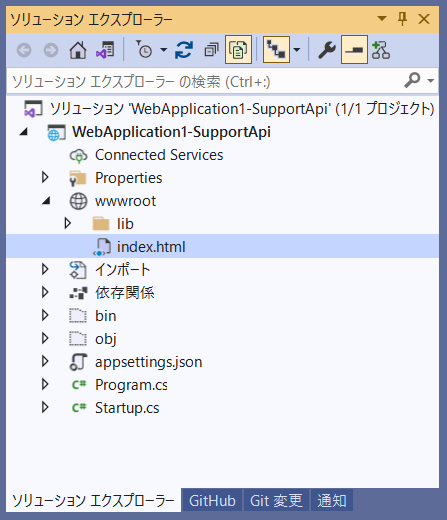This screenshot has width=447, height=520.
Task: Open the Git 変更 tab
Action: coord(276,500)
